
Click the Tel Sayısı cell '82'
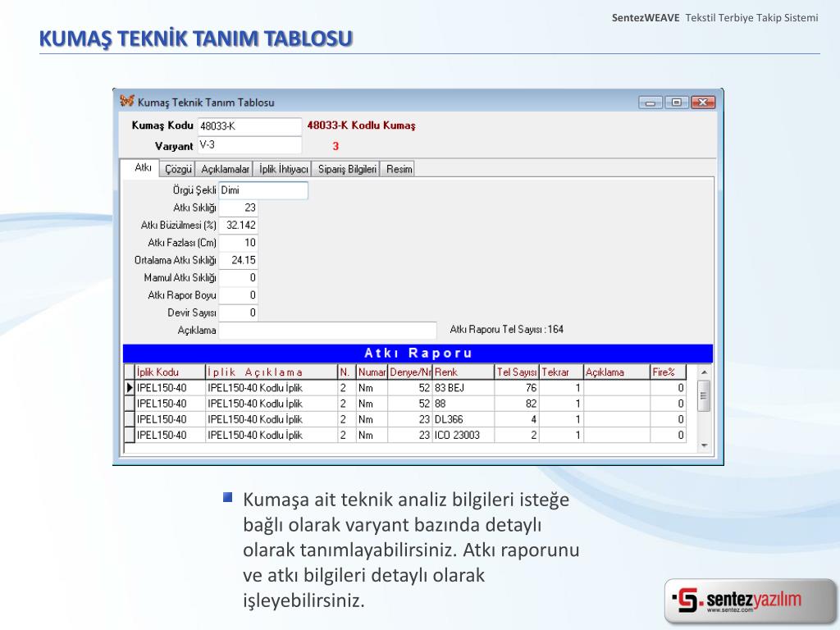(x=517, y=404)
